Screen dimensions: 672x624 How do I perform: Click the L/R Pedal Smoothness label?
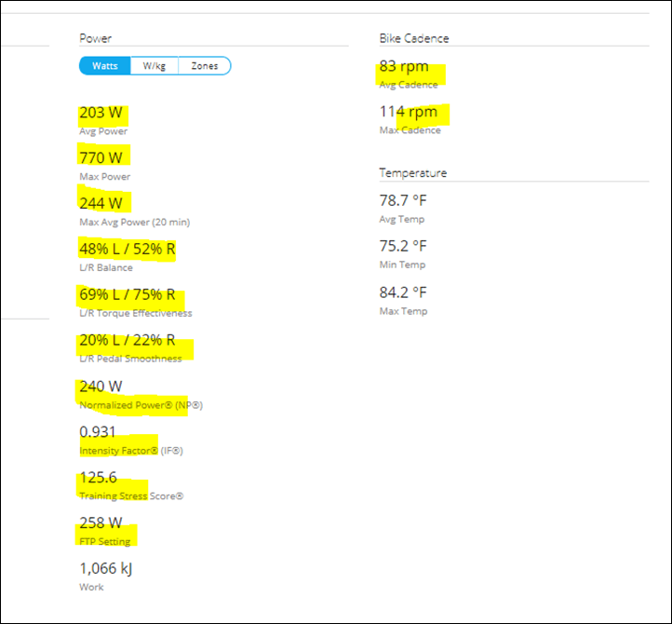point(130,359)
